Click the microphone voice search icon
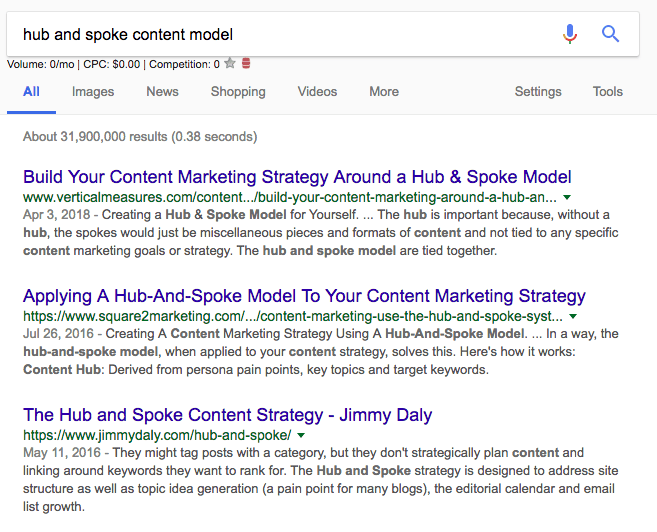 tap(570, 34)
